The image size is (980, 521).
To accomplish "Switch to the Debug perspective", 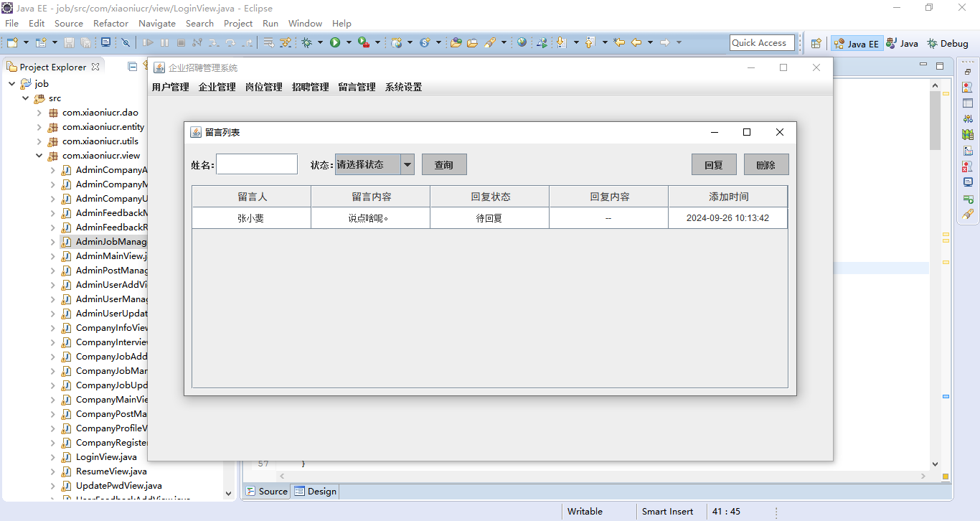I will (x=947, y=44).
